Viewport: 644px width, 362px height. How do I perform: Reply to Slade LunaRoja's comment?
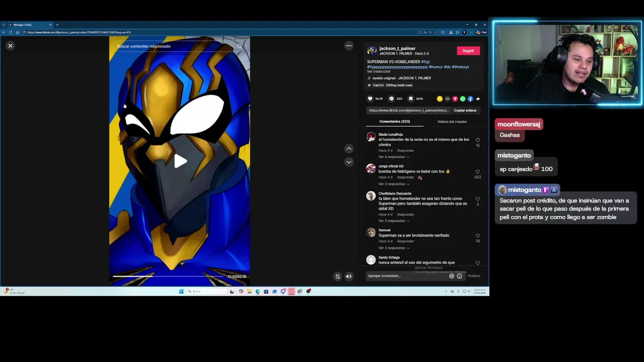coord(406,150)
